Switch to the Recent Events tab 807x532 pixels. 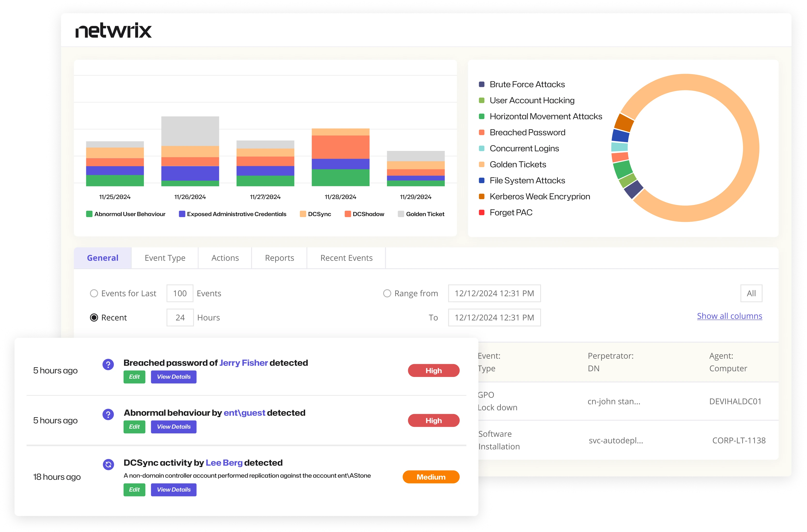click(346, 258)
